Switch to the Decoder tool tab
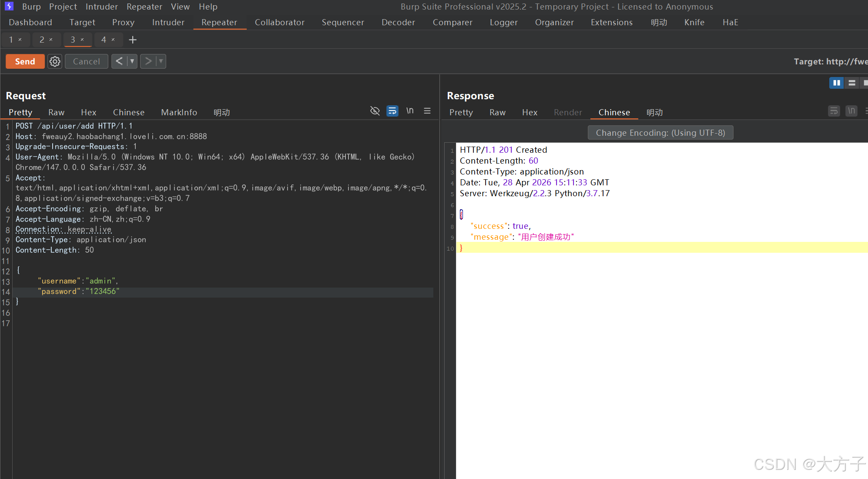The height and width of the screenshot is (479, 868). pyautogui.click(x=398, y=22)
